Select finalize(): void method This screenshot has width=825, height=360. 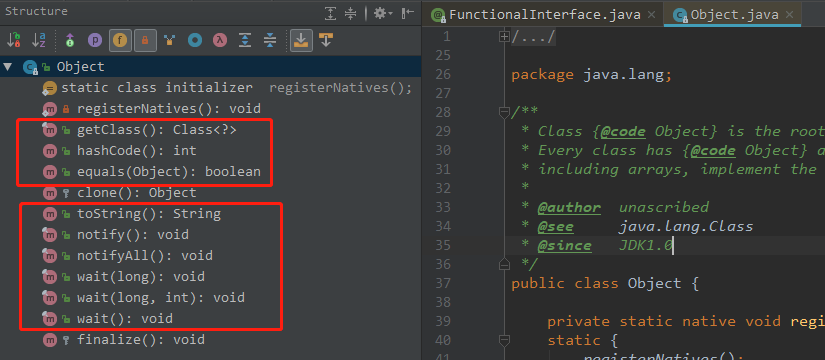point(210,340)
